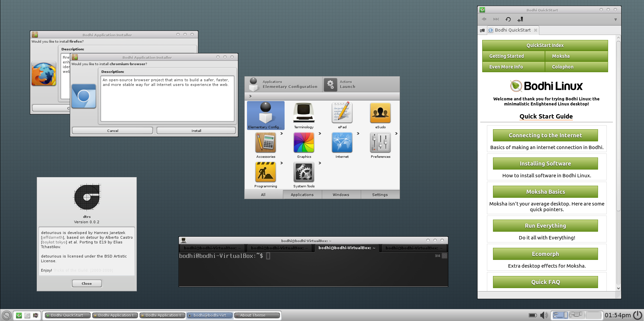Open the Accessories category
The height and width of the screenshot is (321, 644).
266,145
